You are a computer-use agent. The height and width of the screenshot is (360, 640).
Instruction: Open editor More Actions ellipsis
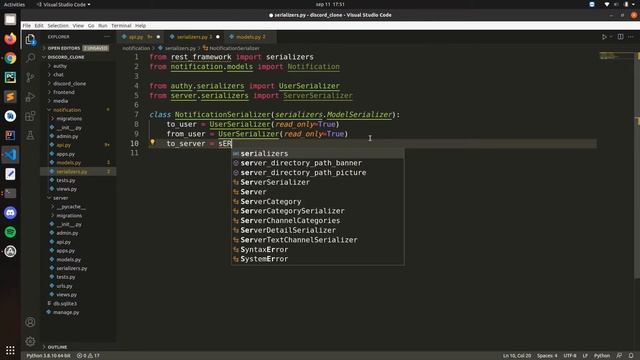point(631,37)
